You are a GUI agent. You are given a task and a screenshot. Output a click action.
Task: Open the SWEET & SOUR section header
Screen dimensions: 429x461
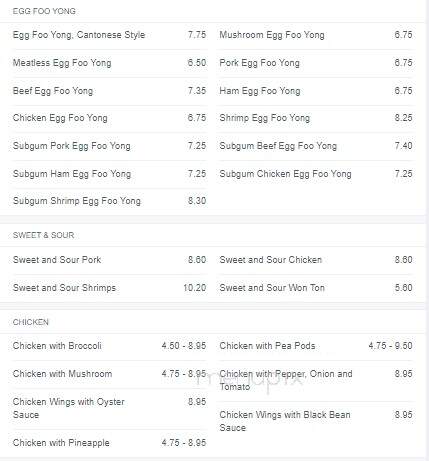pos(43,235)
